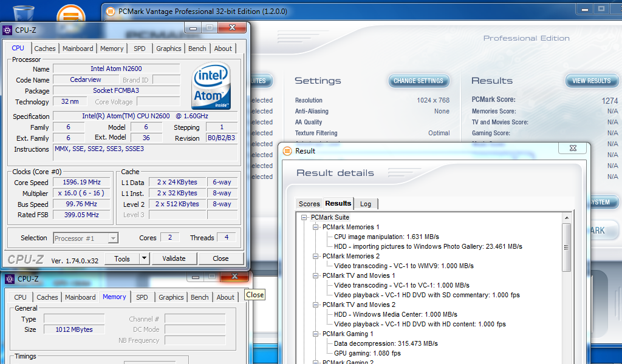Switch to Caches tab in upper CPU-Z window
The height and width of the screenshot is (364, 622).
click(45, 49)
